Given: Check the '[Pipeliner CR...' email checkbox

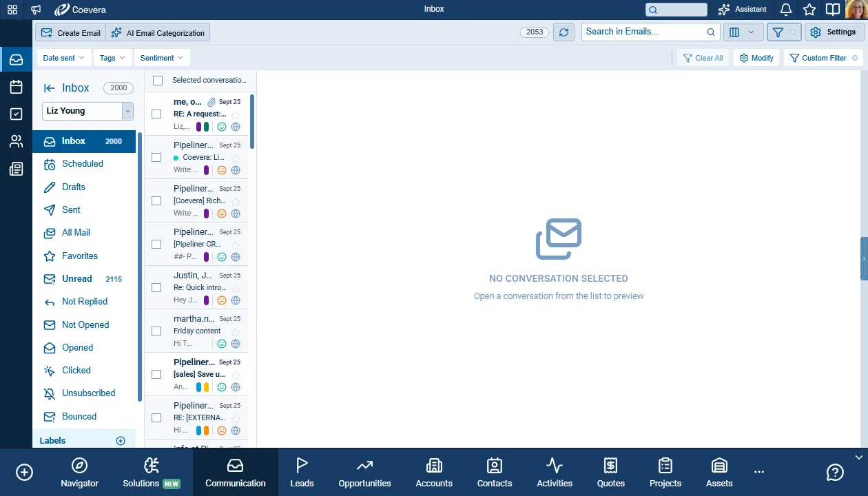Looking at the screenshot, I should 156,245.
